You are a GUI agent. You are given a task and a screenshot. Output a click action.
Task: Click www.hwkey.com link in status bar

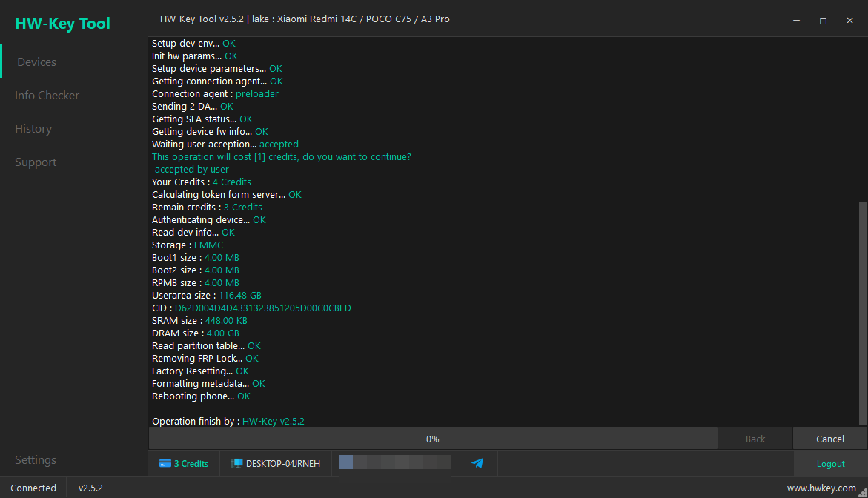tap(821, 488)
